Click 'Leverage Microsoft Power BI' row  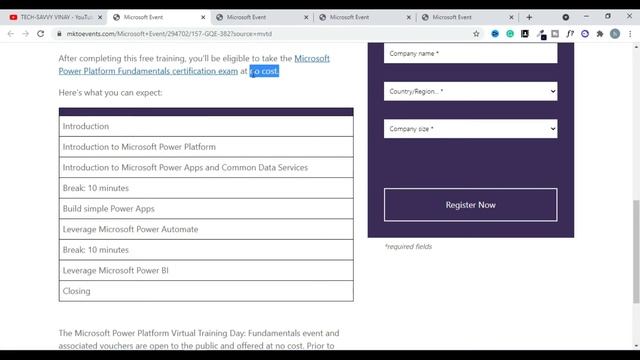click(x=206, y=270)
